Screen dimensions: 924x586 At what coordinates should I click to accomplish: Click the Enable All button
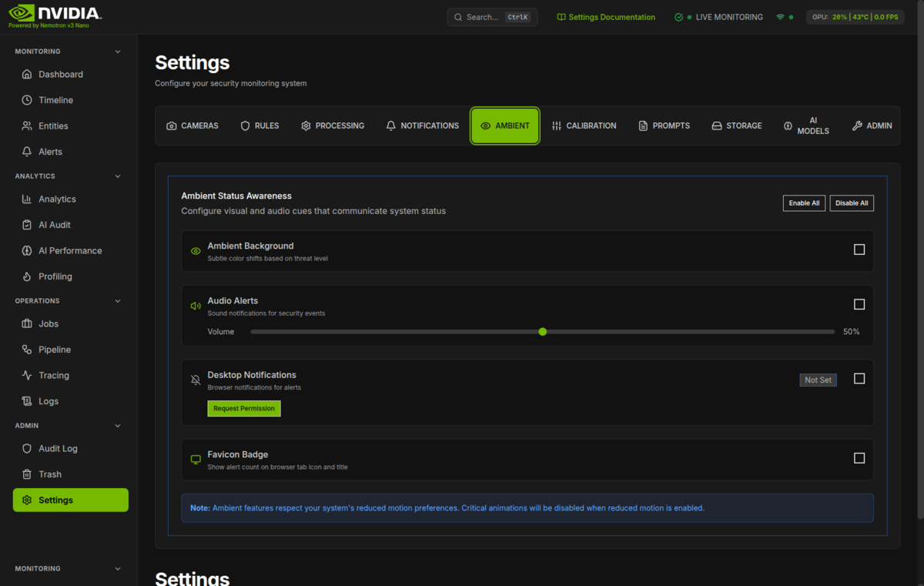(x=804, y=203)
